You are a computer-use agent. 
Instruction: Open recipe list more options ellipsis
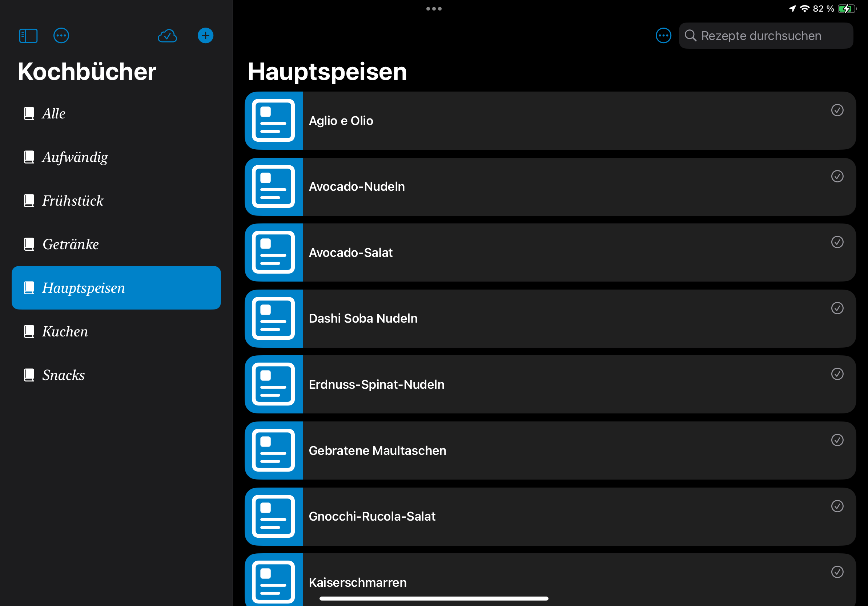click(x=663, y=36)
